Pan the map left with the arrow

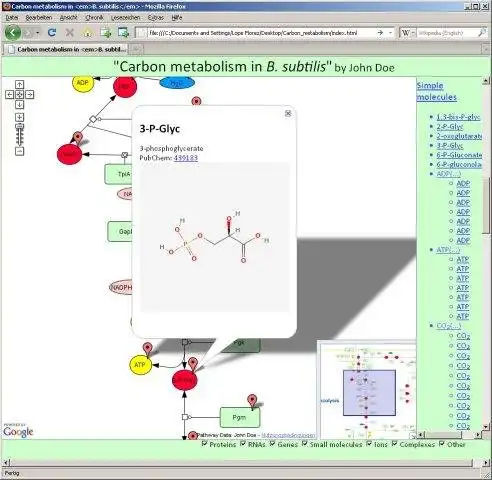pyautogui.click(x=9, y=95)
